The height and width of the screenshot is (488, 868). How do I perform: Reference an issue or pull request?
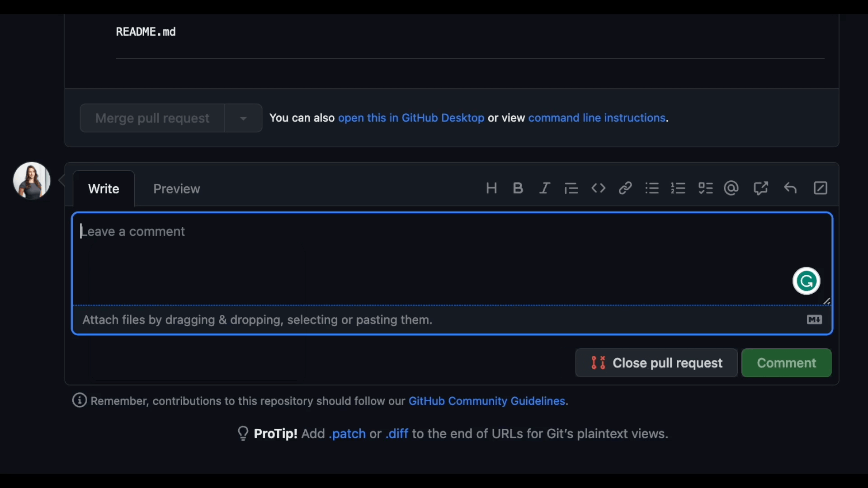pyautogui.click(x=760, y=188)
